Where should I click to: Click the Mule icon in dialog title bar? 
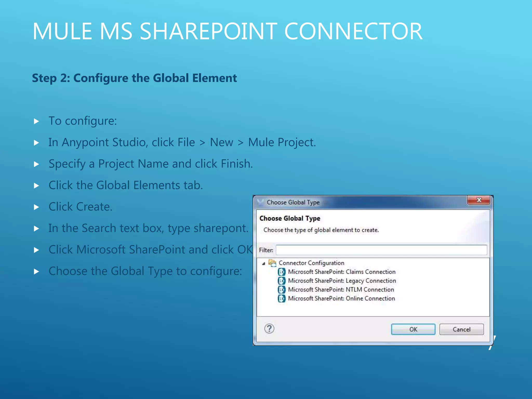coord(260,202)
